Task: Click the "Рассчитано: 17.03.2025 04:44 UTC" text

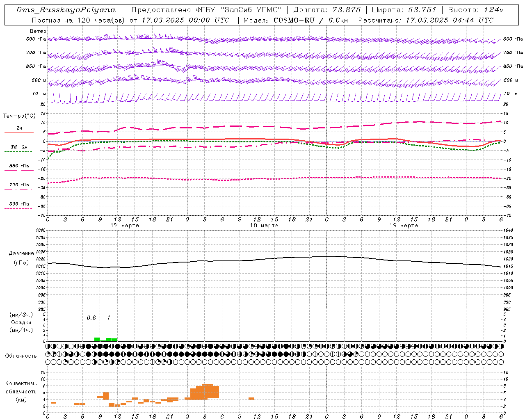Action: pyautogui.click(x=426, y=20)
